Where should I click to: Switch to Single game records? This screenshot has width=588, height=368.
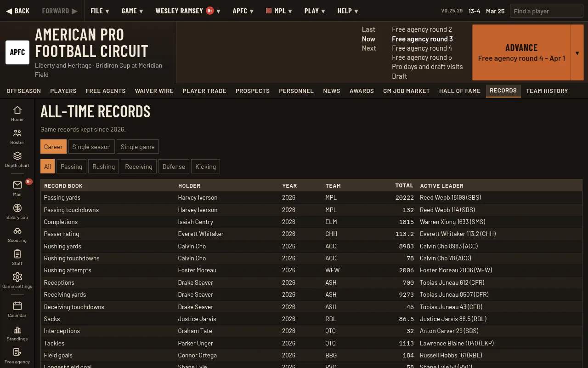tap(138, 147)
